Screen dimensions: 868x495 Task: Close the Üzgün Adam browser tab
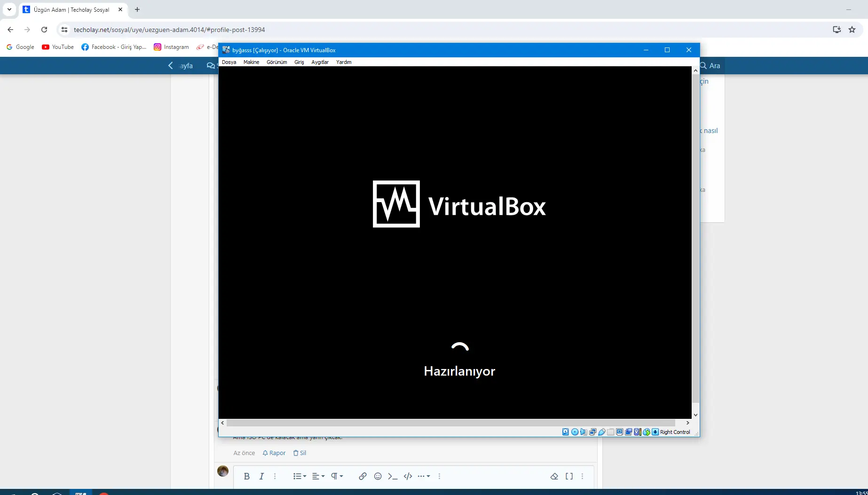point(120,9)
